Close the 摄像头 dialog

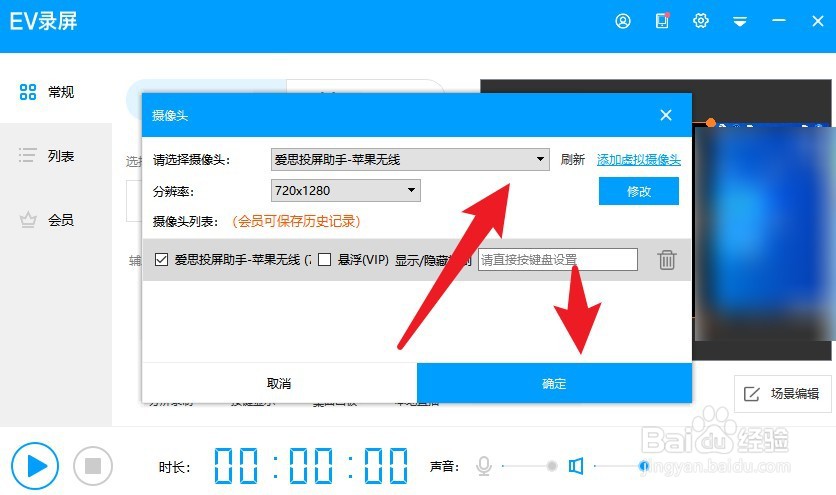666,115
